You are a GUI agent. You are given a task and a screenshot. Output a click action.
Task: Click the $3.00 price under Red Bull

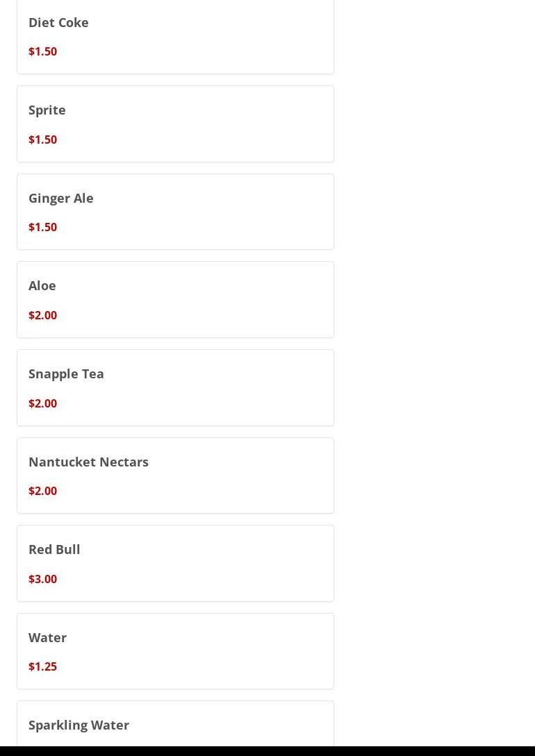42,579
